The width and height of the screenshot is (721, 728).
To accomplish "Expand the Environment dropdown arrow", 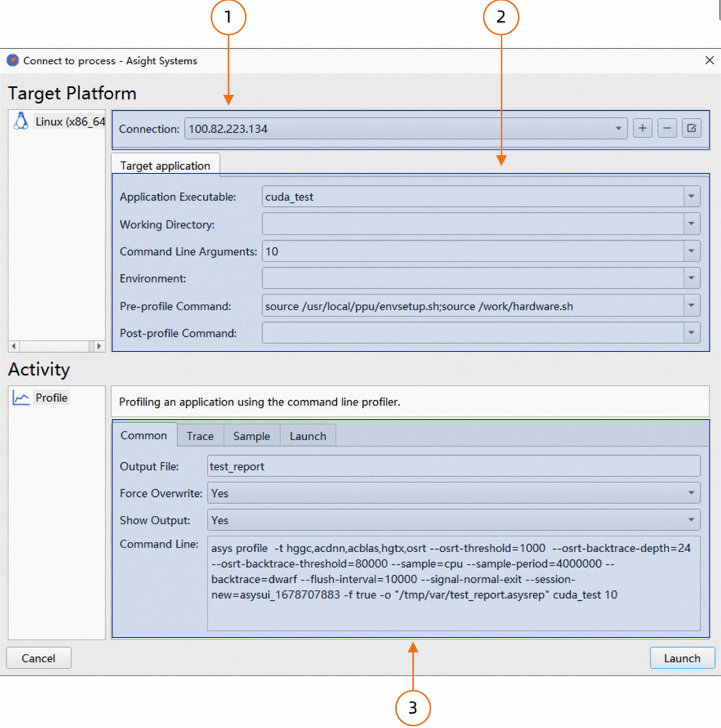I will tap(691, 278).
